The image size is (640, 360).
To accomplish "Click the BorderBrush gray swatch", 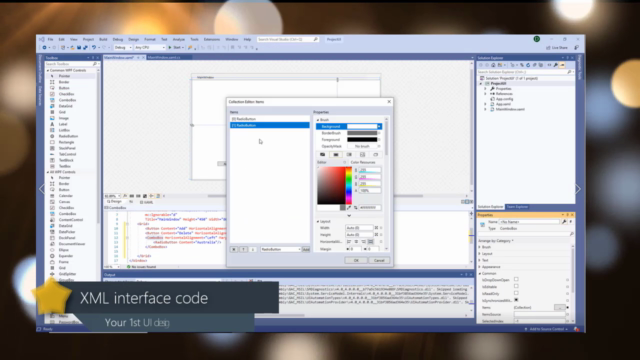I will (x=362, y=133).
